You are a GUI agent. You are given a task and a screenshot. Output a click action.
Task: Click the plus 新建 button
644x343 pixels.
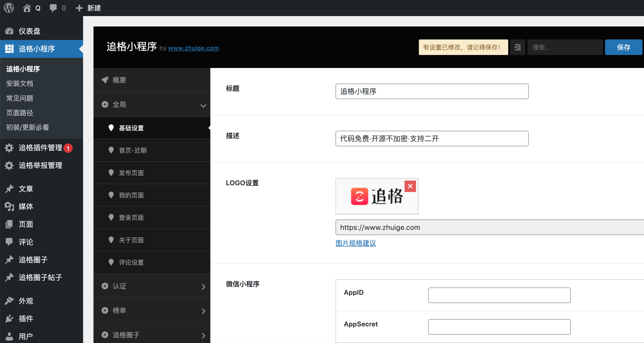[x=88, y=8]
